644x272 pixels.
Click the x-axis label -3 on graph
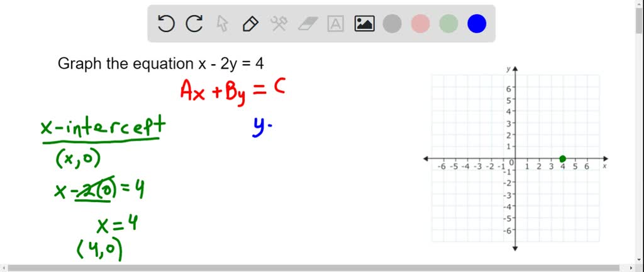coord(478,166)
